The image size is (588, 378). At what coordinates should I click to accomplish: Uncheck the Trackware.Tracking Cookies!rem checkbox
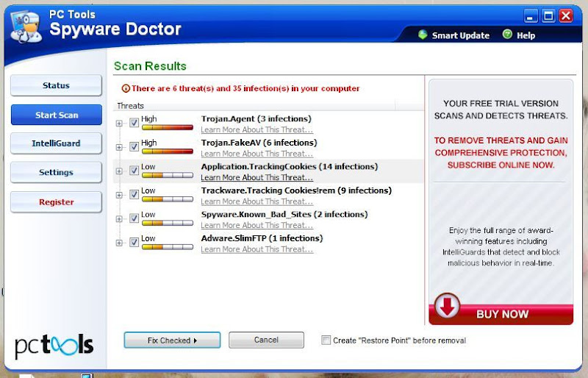click(x=134, y=194)
